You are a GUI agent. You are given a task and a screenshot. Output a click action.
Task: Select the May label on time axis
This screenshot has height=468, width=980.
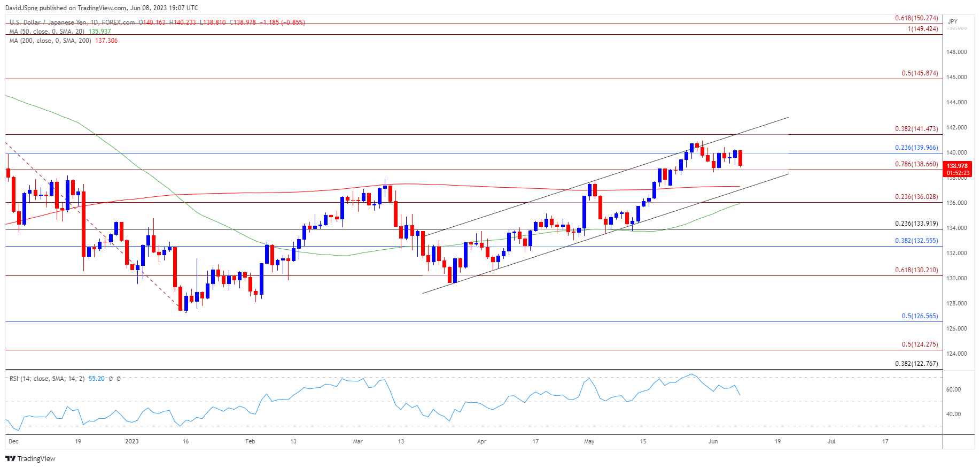pyautogui.click(x=589, y=441)
